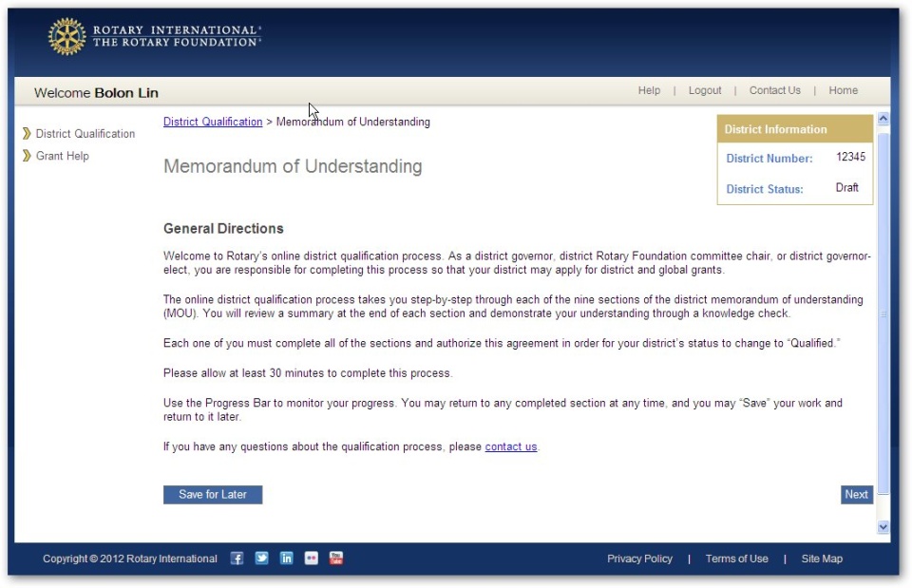Go to Home in top navigation
The height and width of the screenshot is (588, 912).
[844, 90]
